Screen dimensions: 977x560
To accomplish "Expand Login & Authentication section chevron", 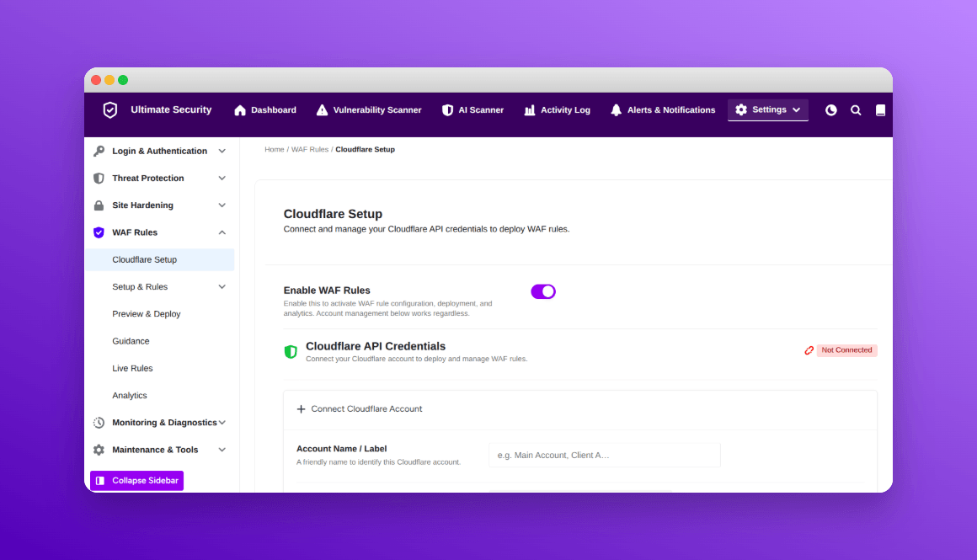I will coord(222,151).
